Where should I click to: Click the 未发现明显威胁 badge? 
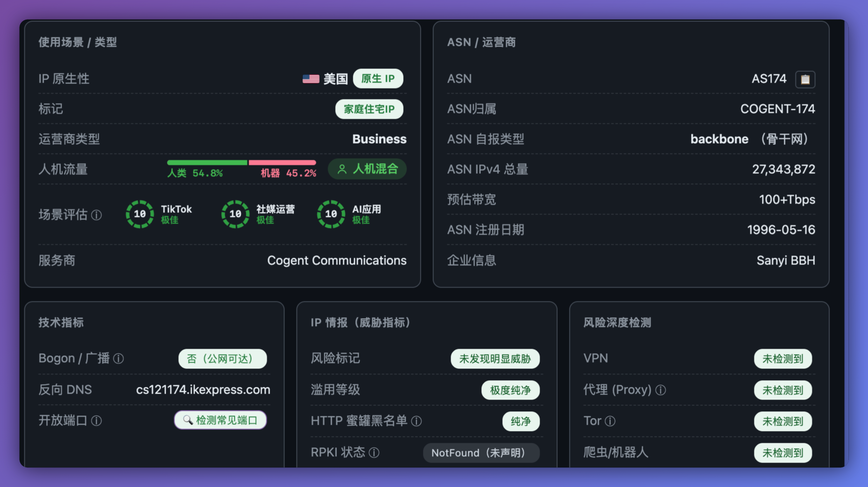[x=495, y=359]
